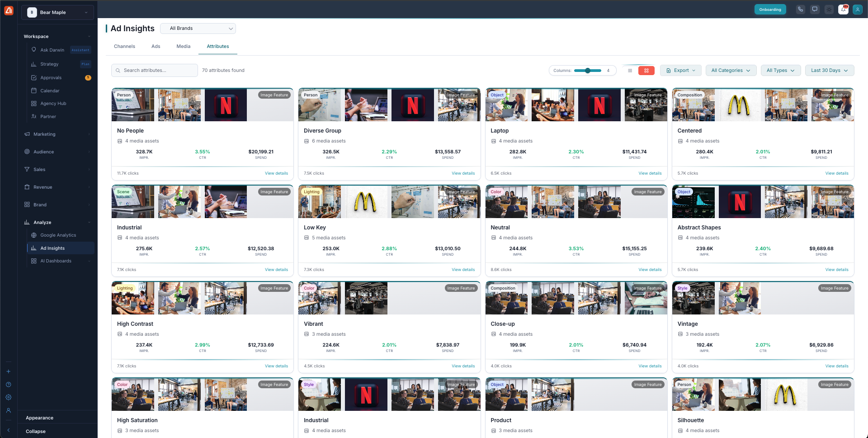Open the All Categories filter dropdown

[x=731, y=71]
